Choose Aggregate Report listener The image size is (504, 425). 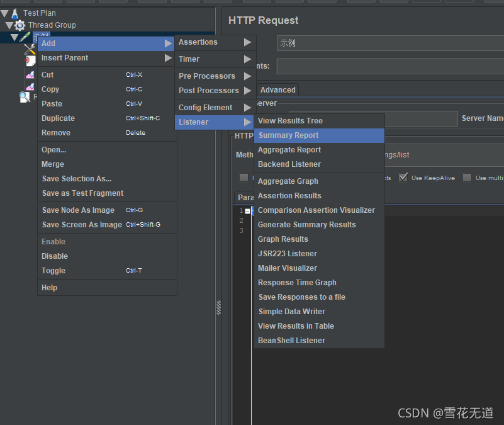319,150
